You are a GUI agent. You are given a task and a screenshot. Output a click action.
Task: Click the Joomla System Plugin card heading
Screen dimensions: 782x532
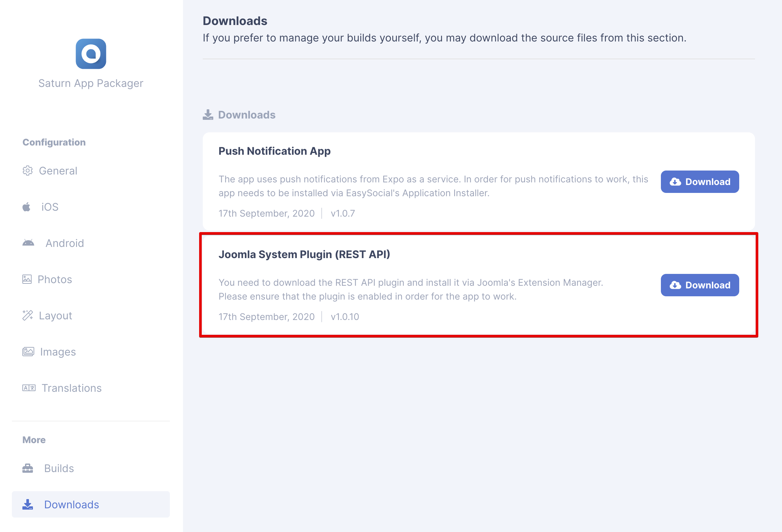pos(304,254)
